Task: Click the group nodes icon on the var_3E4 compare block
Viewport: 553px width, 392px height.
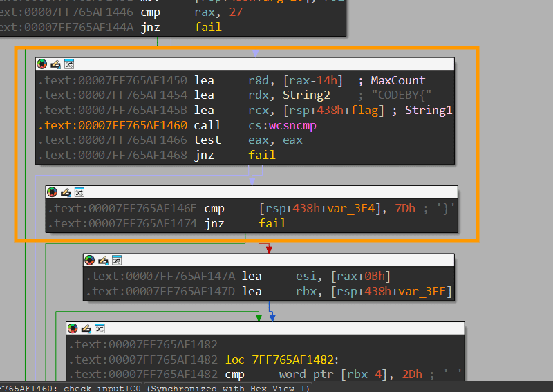Action: click(x=79, y=192)
